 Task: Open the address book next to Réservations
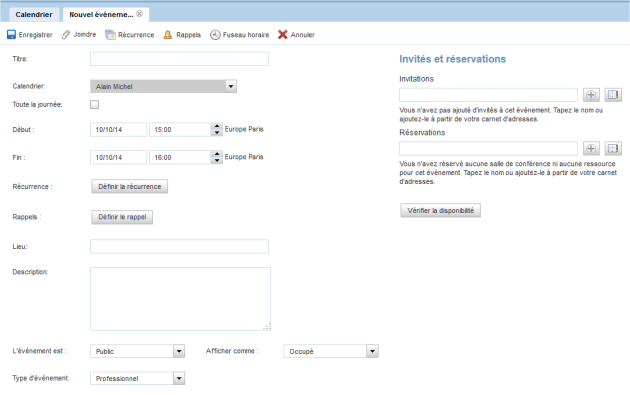pyautogui.click(x=613, y=149)
